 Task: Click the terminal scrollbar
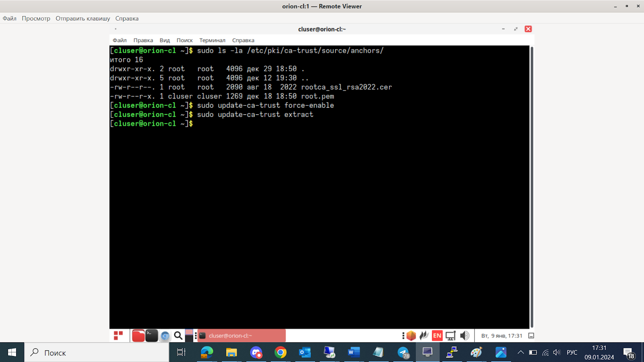532,187
